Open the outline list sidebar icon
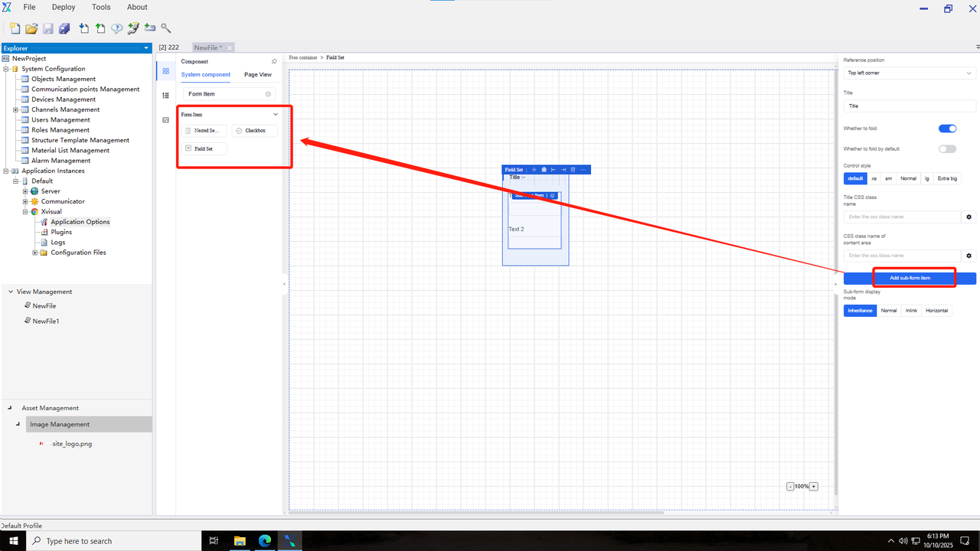 tap(166, 96)
